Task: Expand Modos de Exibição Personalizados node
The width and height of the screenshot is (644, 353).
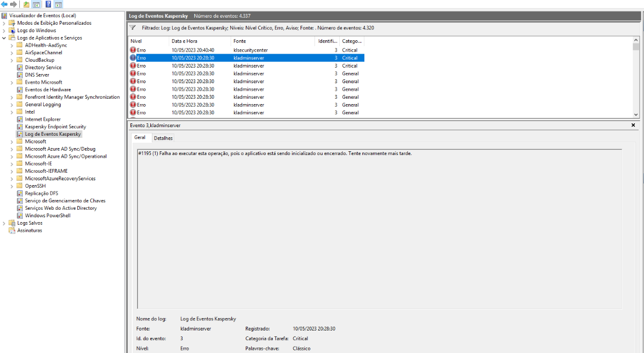Action: 4,23
